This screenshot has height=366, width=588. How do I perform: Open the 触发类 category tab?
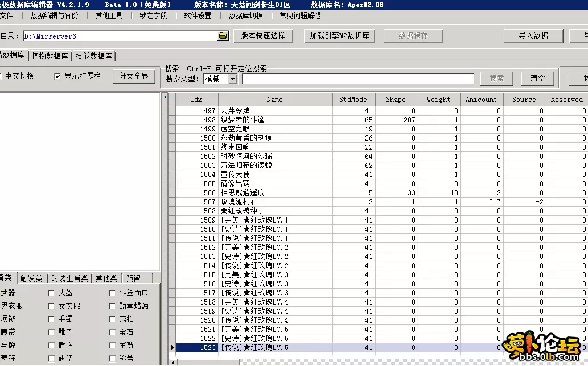(x=34, y=278)
